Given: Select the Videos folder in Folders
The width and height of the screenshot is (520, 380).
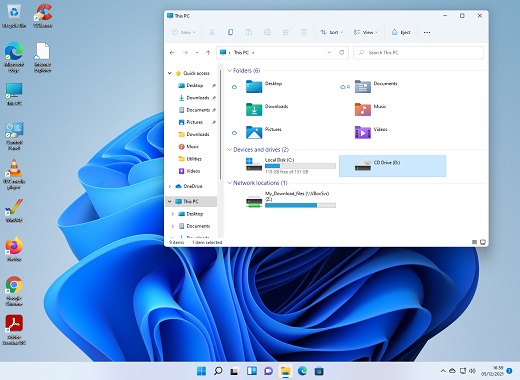Looking at the screenshot, I should (371, 132).
